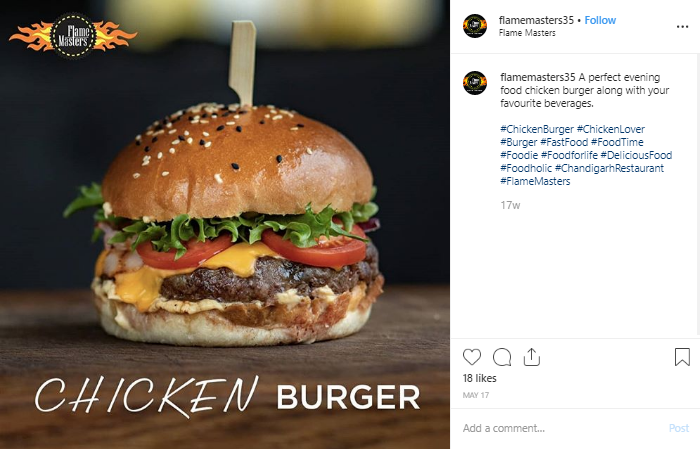Open the comment speech bubble icon
Screen dimensions: 700x449
click(x=502, y=357)
